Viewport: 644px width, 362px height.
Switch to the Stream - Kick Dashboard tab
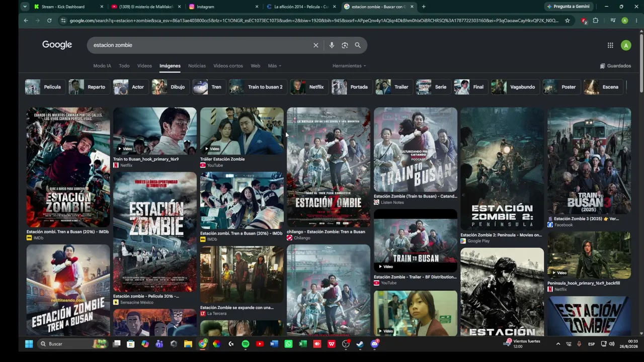pyautogui.click(x=68, y=7)
